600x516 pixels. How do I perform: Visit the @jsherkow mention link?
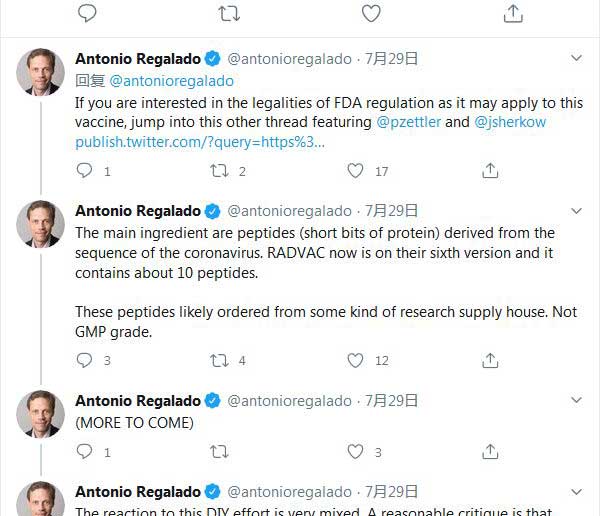pos(512,122)
